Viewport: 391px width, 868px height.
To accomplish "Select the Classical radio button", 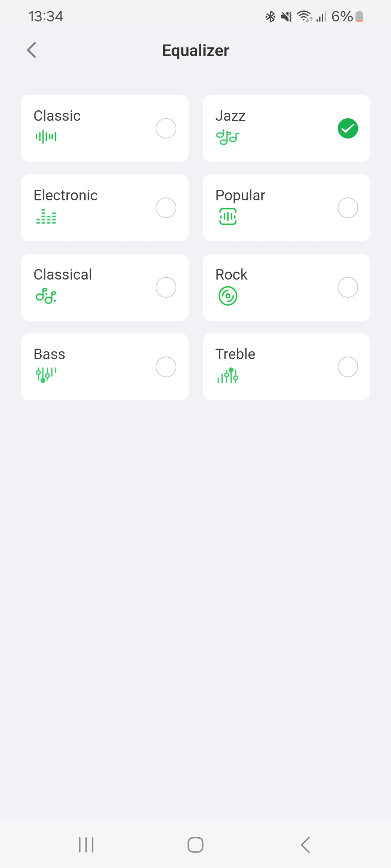I will click(166, 288).
